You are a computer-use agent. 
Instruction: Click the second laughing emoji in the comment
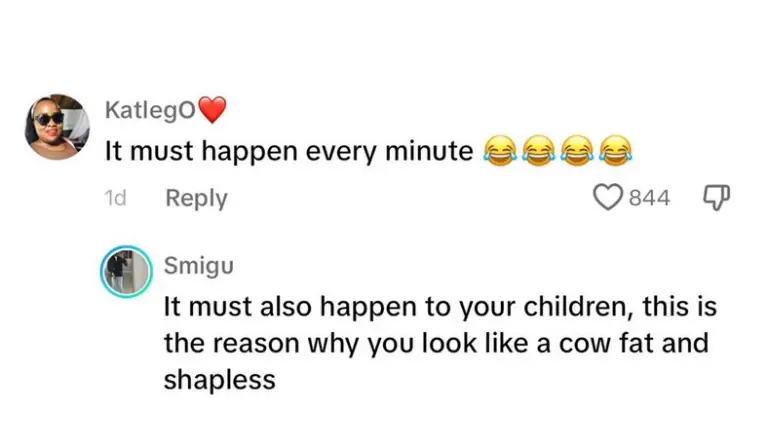[537, 151]
